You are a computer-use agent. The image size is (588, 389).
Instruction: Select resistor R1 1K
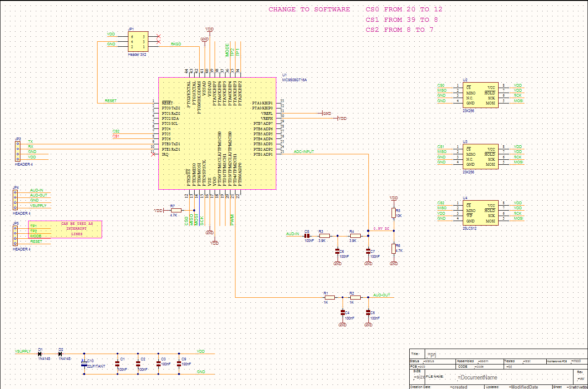329,297
